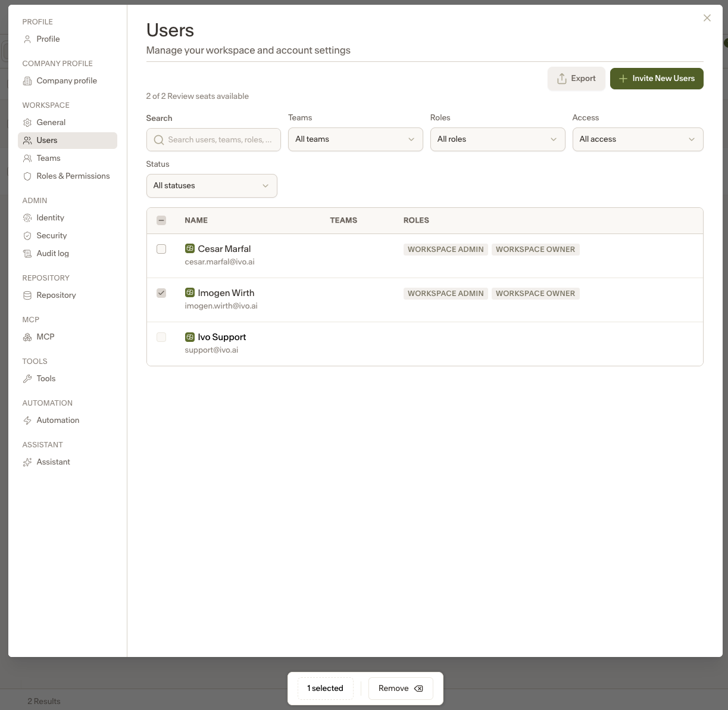This screenshot has width=728, height=710.
Task: Click the Profile person icon in sidebar
Action: 27,39
